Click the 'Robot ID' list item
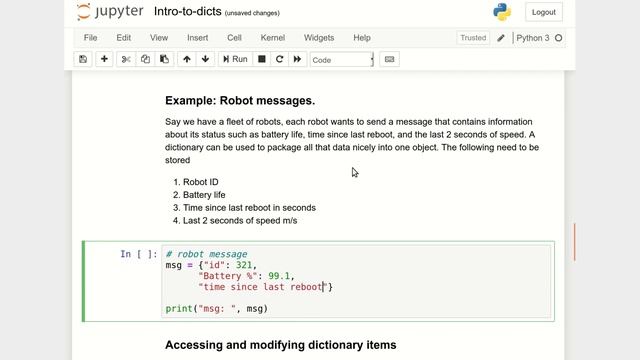Viewport: 640px width, 360px height. [200, 182]
